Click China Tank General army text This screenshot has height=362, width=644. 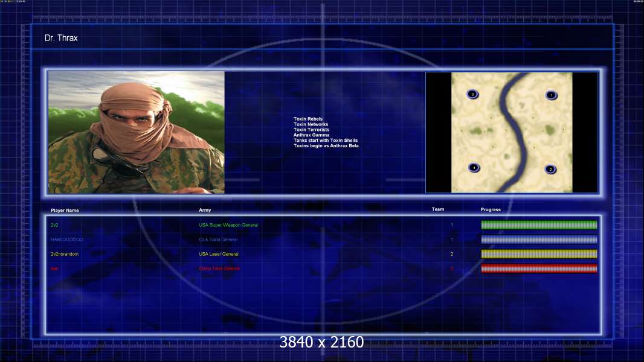(219, 268)
